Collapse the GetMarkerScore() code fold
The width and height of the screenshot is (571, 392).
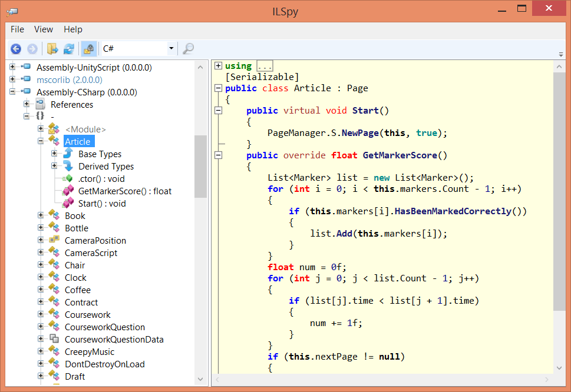(x=218, y=155)
